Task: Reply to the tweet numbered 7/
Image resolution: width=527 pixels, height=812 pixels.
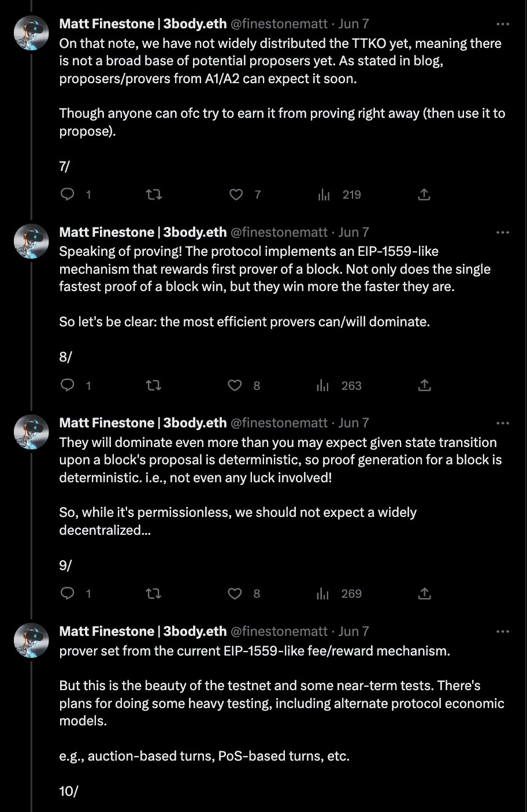Action: click(68, 195)
